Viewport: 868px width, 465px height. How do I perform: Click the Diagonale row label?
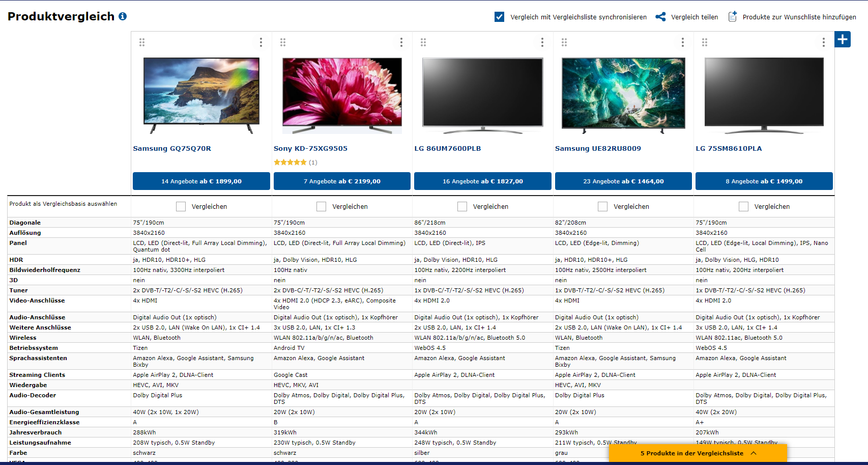click(x=25, y=223)
